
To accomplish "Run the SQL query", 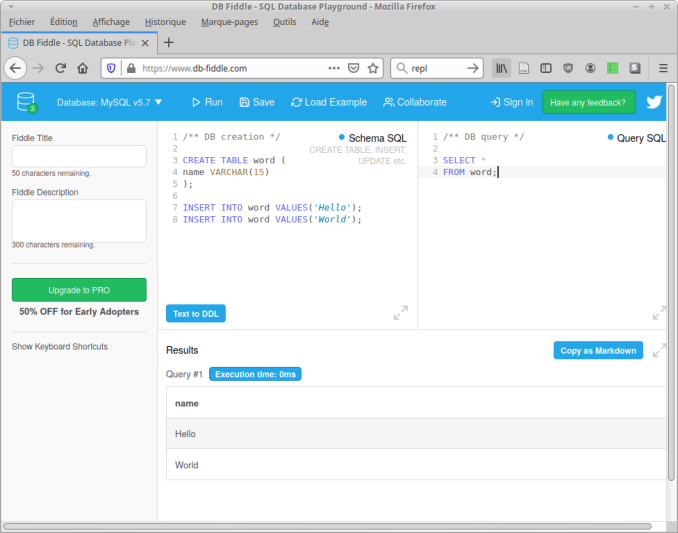I will click(207, 102).
